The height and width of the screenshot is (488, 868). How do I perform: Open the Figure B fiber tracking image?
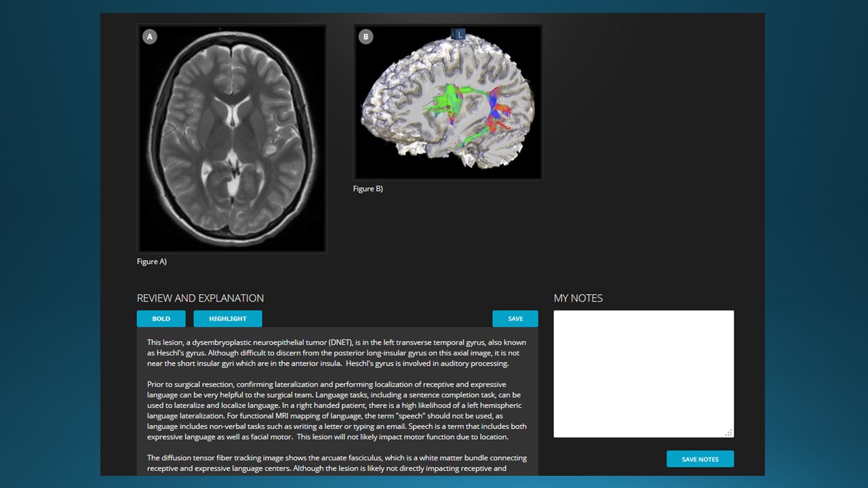coord(448,102)
